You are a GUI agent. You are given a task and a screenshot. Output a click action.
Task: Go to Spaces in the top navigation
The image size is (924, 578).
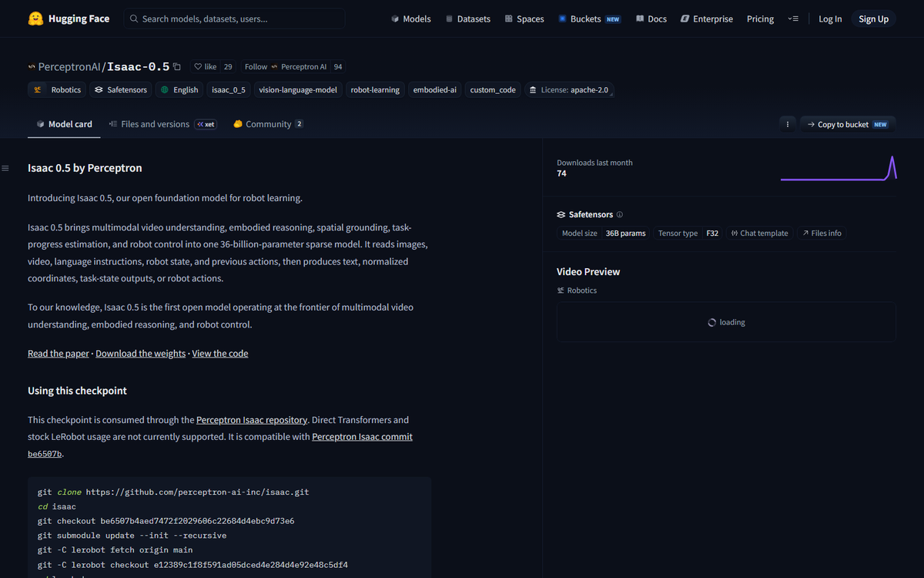524,18
